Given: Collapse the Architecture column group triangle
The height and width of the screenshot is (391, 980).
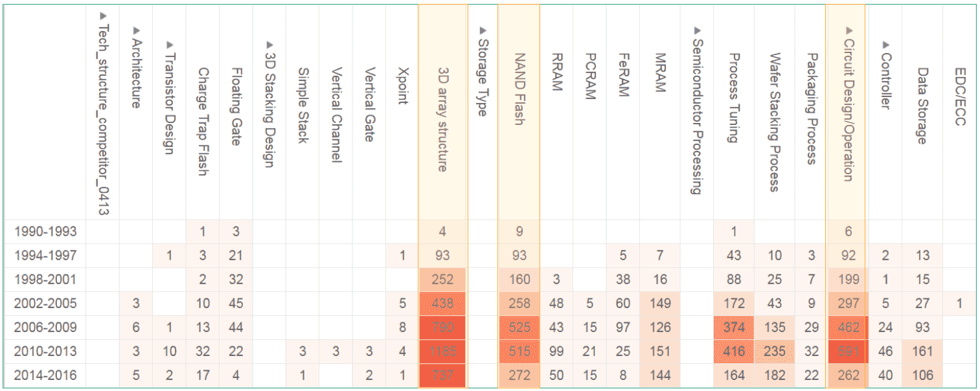Looking at the screenshot, I should [136, 30].
